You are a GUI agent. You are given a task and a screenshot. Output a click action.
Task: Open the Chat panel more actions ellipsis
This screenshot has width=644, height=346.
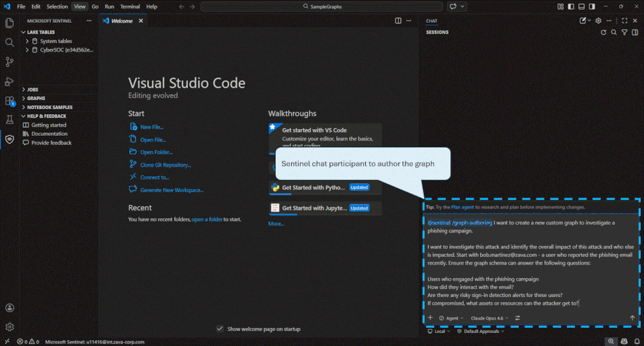coord(609,21)
